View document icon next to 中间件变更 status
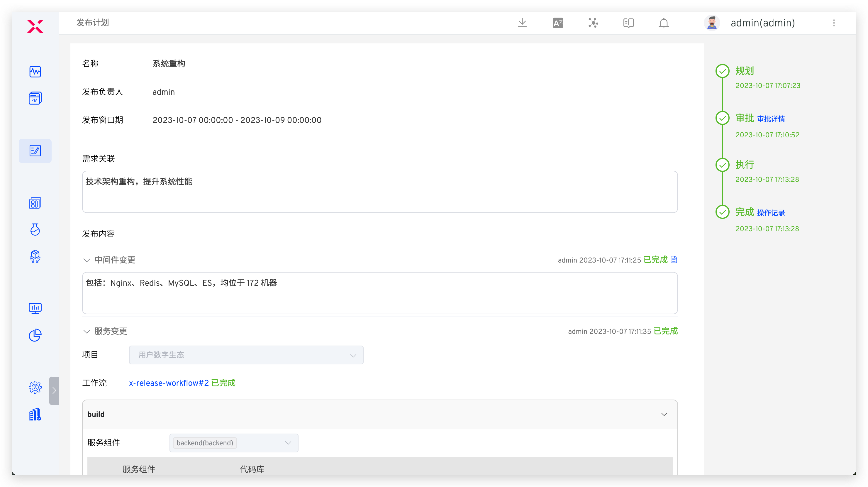Screen dimensions: 868x487 pyautogui.click(x=674, y=260)
